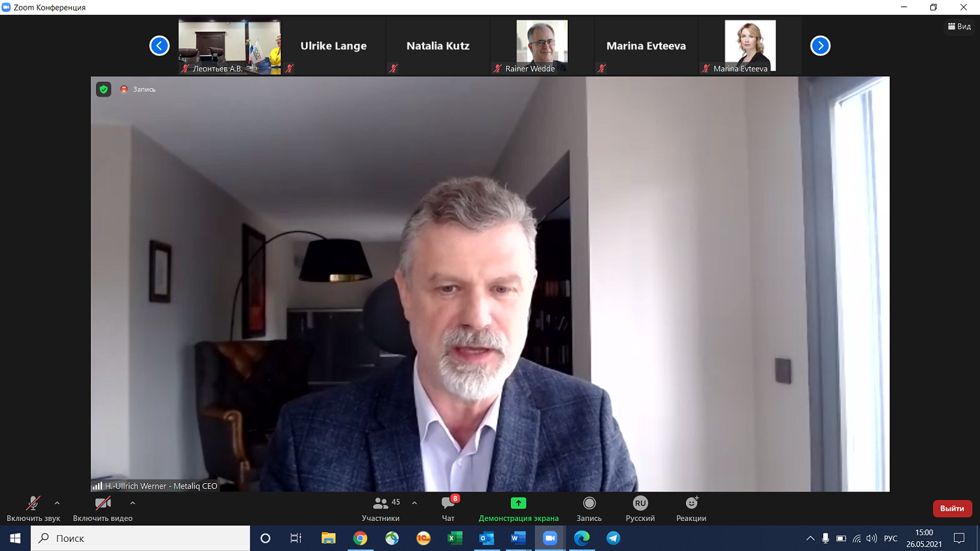Click the Record (Запись) toolbar icon
The height and width of the screenshot is (551, 980).
click(x=589, y=503)
